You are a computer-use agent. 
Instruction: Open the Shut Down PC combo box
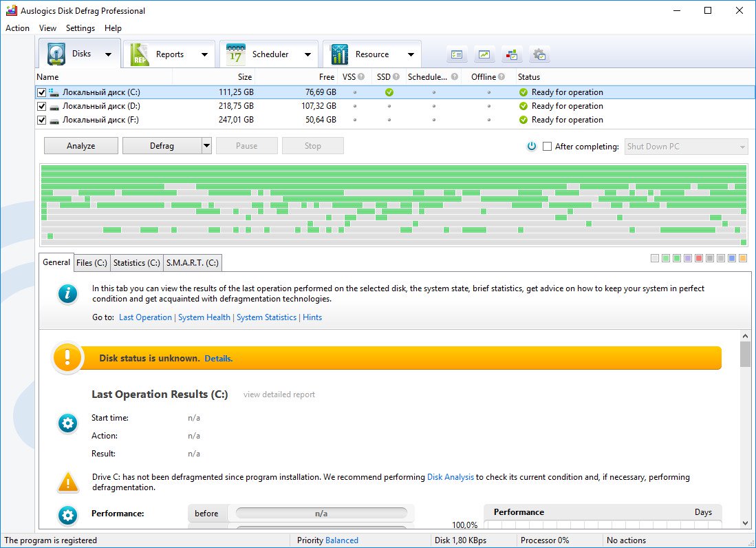(686, 147)
